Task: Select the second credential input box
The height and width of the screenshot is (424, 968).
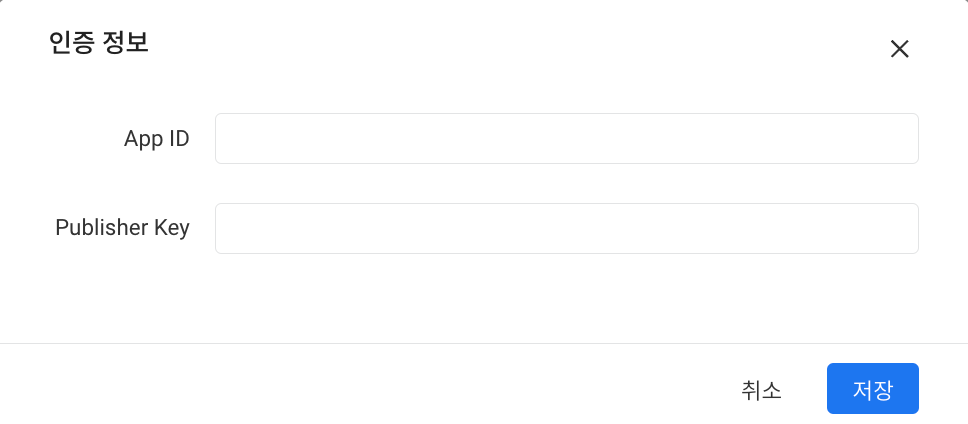Action: tap(567, 228)
